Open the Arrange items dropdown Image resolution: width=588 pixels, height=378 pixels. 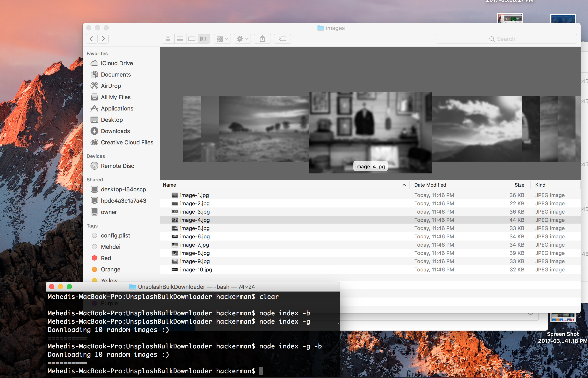click(222, 39)
